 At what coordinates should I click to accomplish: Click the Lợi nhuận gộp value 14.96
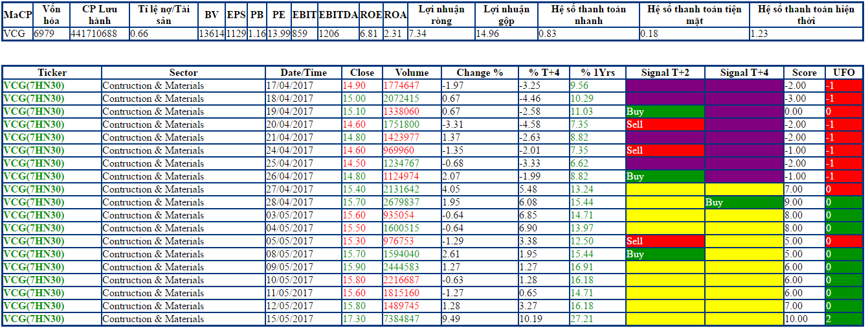pyautogui.click(x=487, y=34)
